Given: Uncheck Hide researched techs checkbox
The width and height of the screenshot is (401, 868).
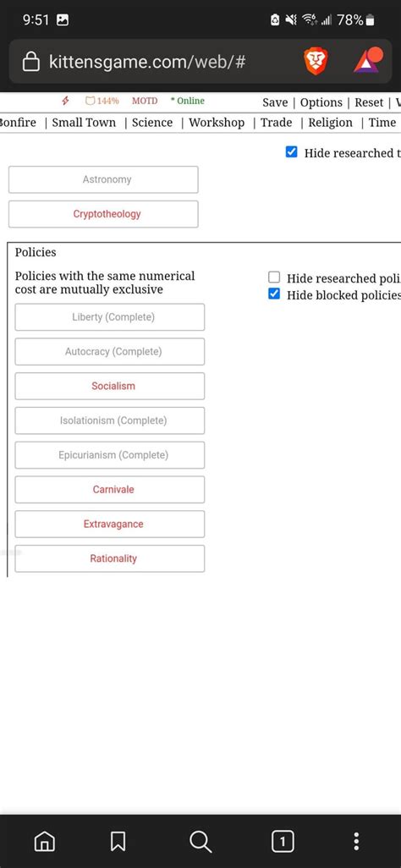Looking at the screenshot, I should tap(291, 152).
